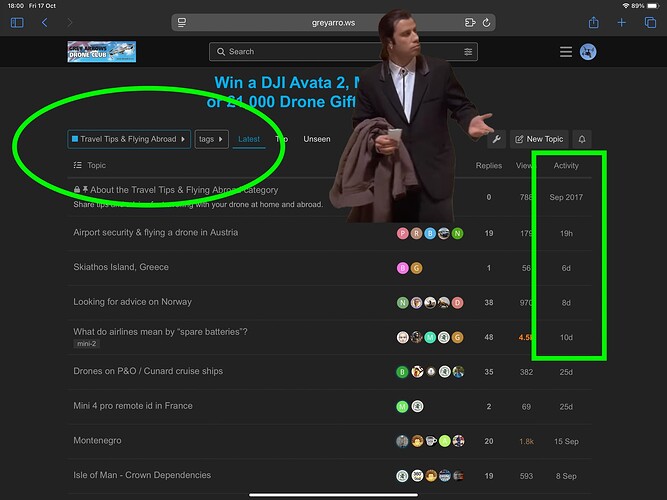Screen dimensions: 667x500
Task: Click the Win a DJI Avata 2 banner
Action: [x=285, y=92]
